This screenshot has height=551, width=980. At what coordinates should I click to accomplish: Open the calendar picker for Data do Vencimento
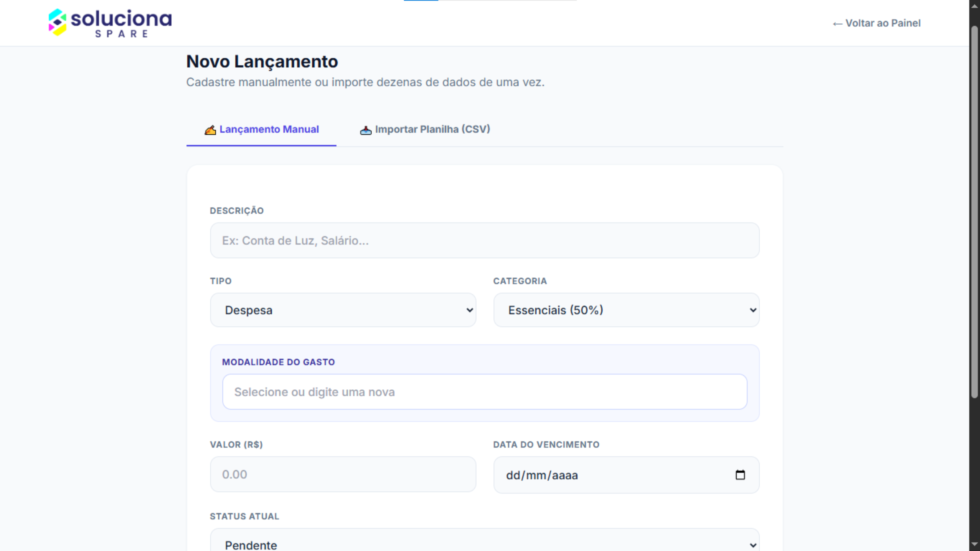(740, 475)
